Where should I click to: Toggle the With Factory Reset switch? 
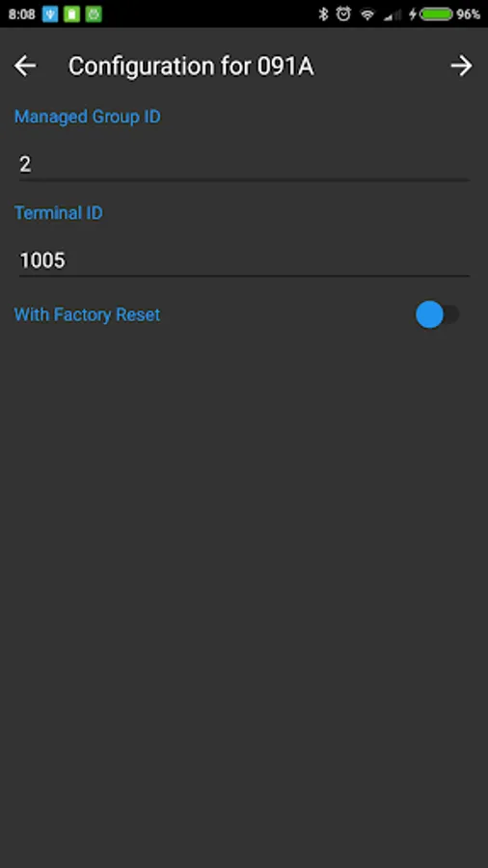tap(437, 314)
